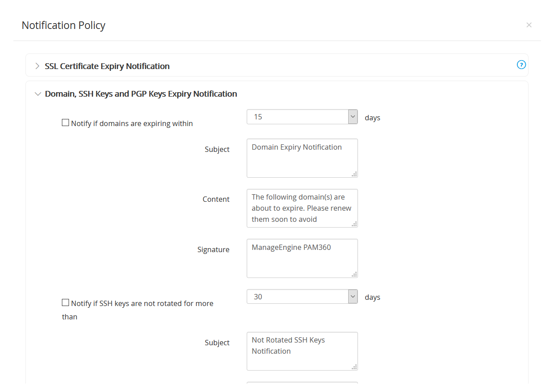The image size is (553, 392).
Task: Grab resize handle of SSH keys Subject textarea
Action: (x=354, y=367)
